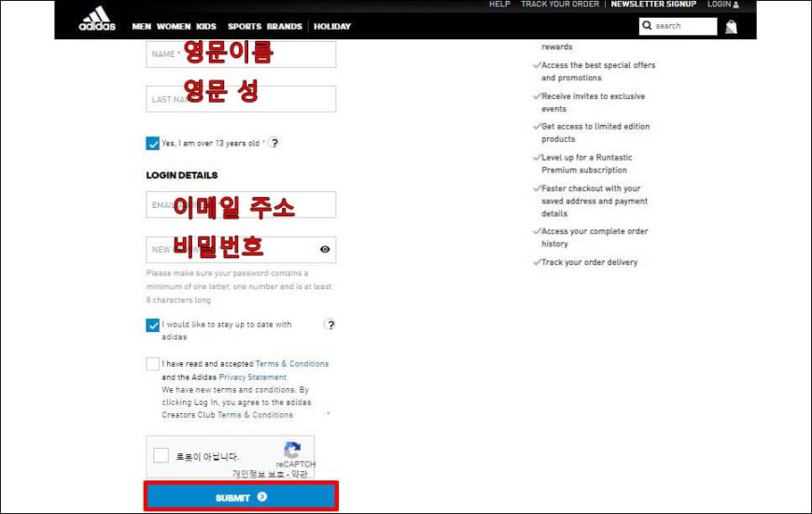Click the NAME input field
Screen dimensions: 812x514
point(241,54)
